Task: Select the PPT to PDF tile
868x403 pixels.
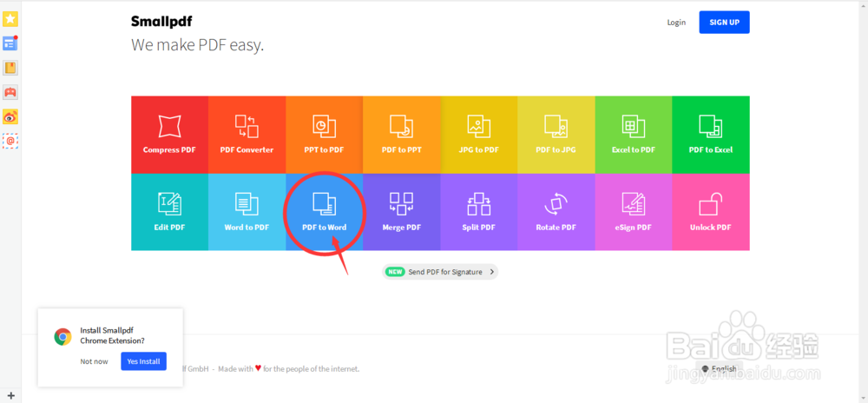Action: pyautogui.click(x=325, y=135)
